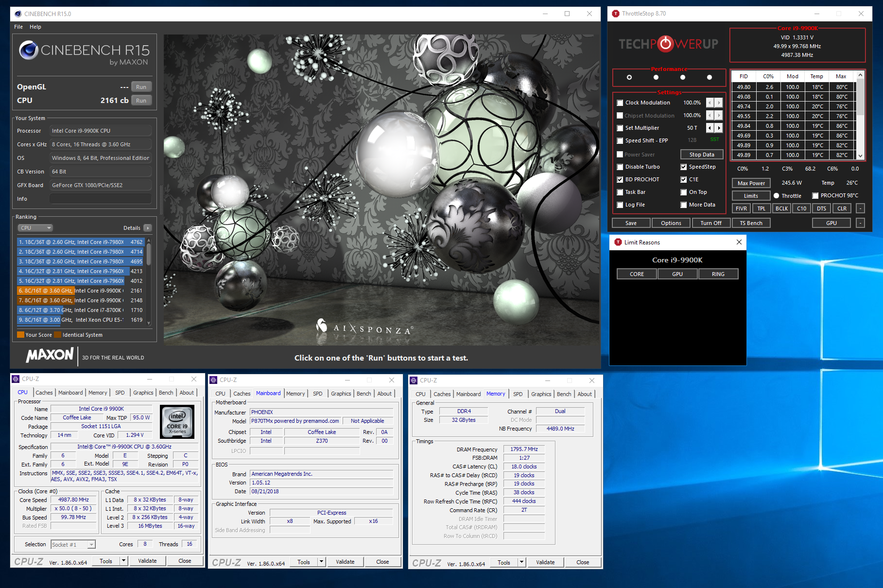Click the Intel Core i9 logo in CPU-Z

point(177,422)
